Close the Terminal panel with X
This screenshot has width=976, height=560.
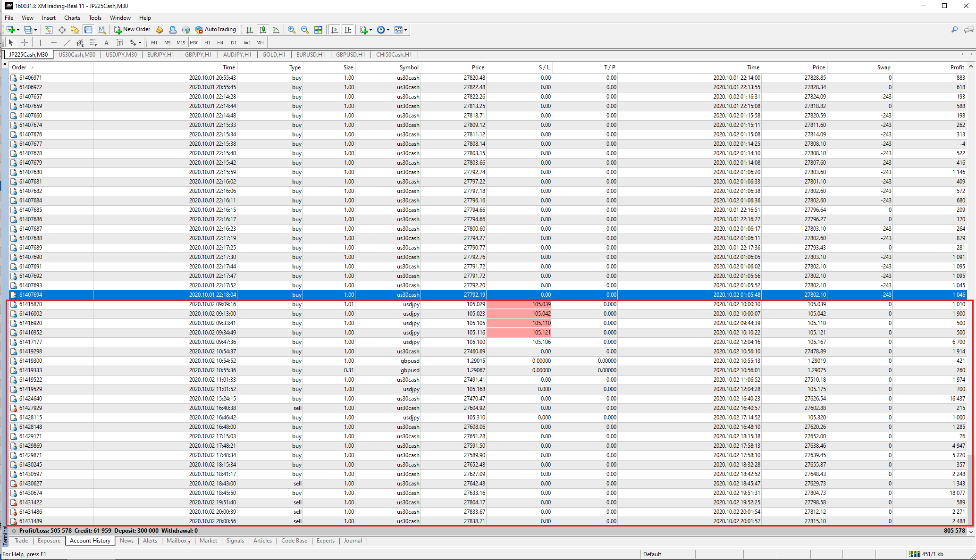pos(5,64)
